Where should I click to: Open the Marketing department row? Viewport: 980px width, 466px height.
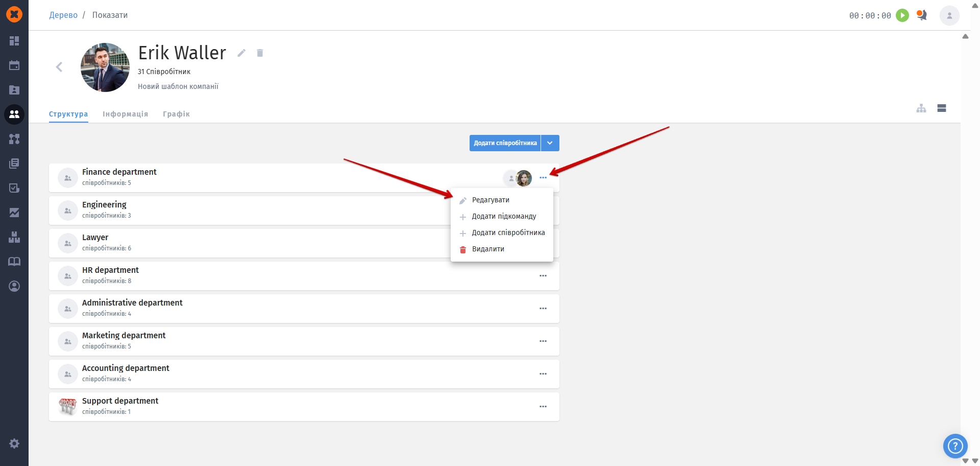pyautogui.click(x=304, y=341)
